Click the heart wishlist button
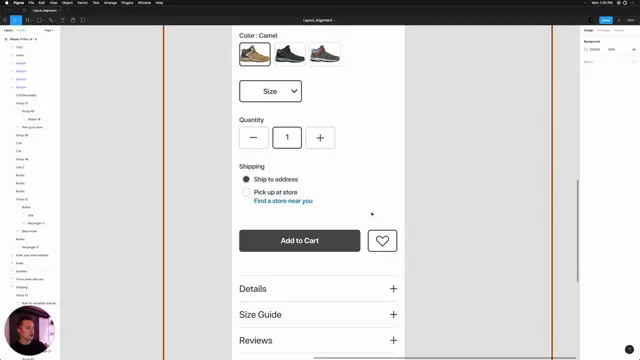Viewport: 640px width, 360px height. pyautogui.click(x=382, y=241)
